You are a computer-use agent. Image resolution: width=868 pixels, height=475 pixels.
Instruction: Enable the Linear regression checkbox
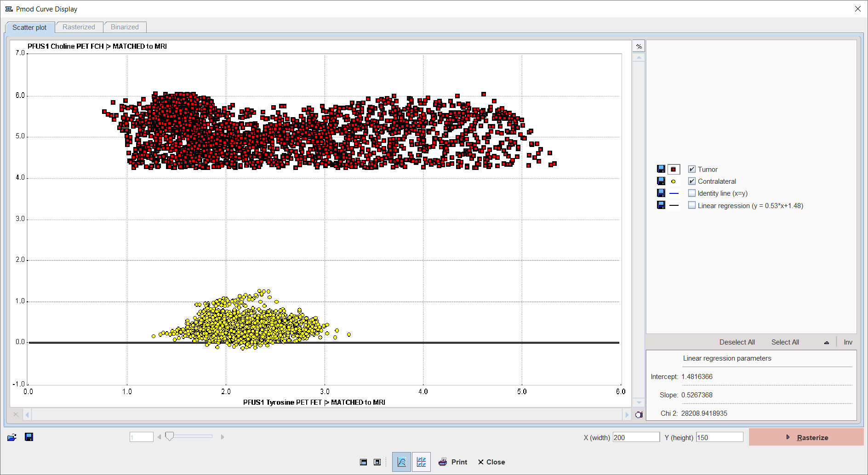coord(691,205)
